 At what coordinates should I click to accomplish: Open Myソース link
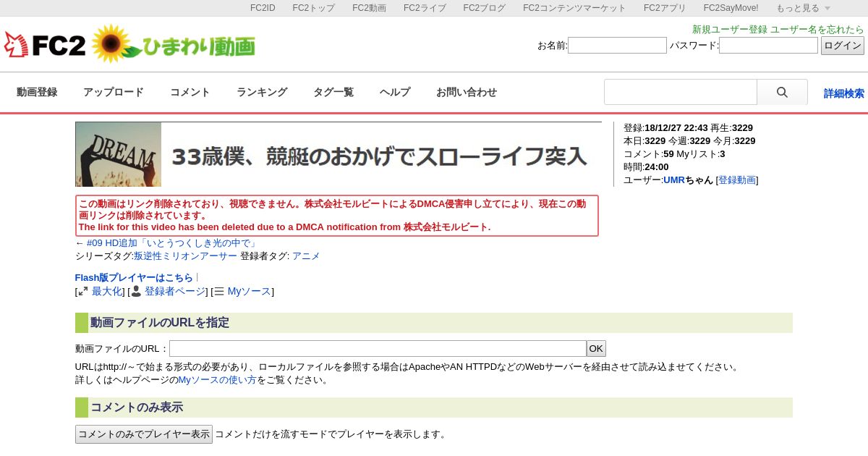click(249, 291)
